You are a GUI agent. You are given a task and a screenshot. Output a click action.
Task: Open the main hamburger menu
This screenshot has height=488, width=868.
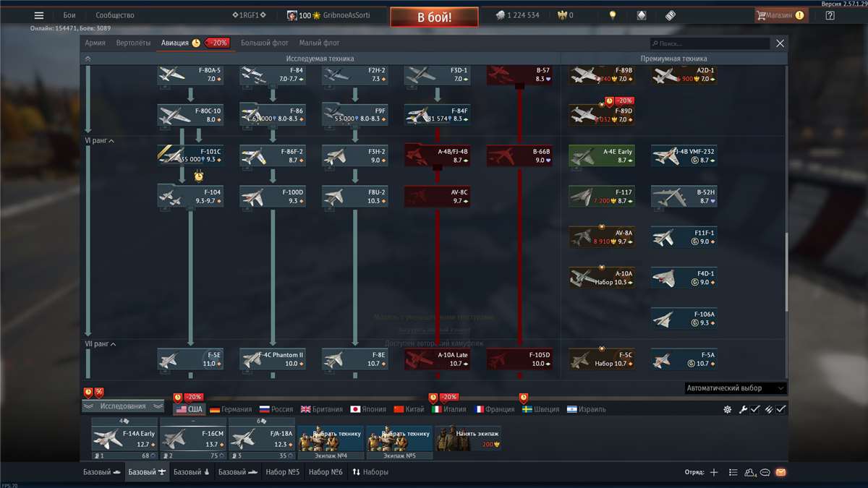coord(39,15)
